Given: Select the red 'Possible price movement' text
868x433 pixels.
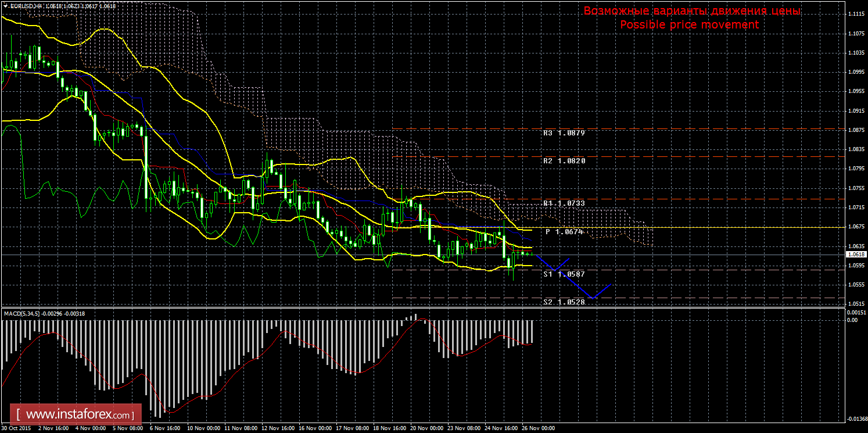Looking at the screenshot, I should pos(689,25).
